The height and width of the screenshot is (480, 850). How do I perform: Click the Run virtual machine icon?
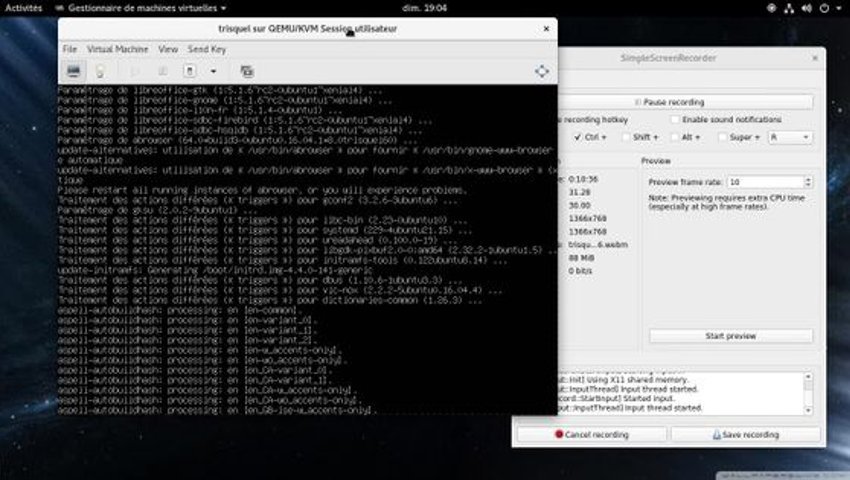coord(135,71)
